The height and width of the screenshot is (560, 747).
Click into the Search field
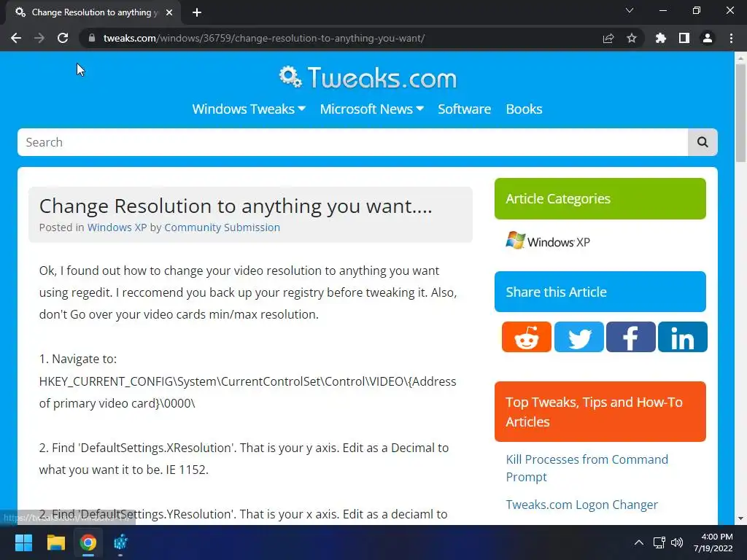[x=352, y=142]
